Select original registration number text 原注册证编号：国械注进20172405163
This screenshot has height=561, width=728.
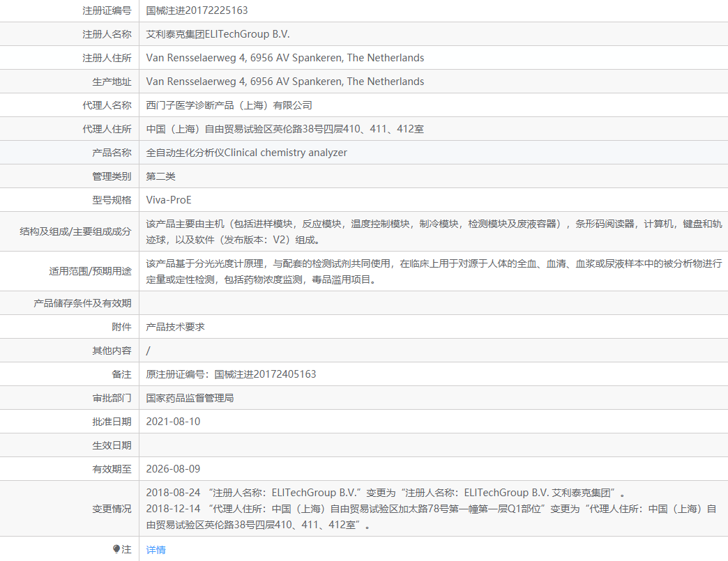[232, 374]
